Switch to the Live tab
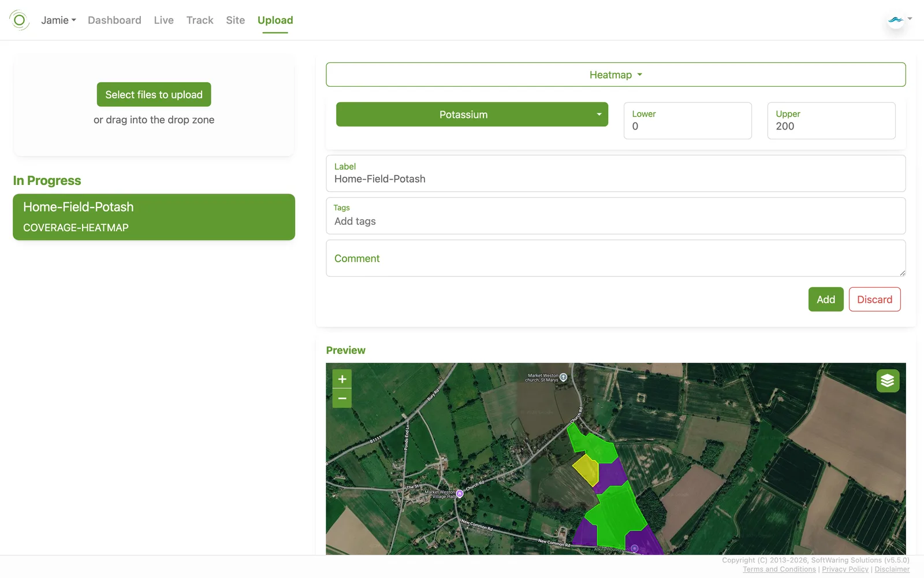The width and height of the screenshot is (924, 578). pos(163,20)
